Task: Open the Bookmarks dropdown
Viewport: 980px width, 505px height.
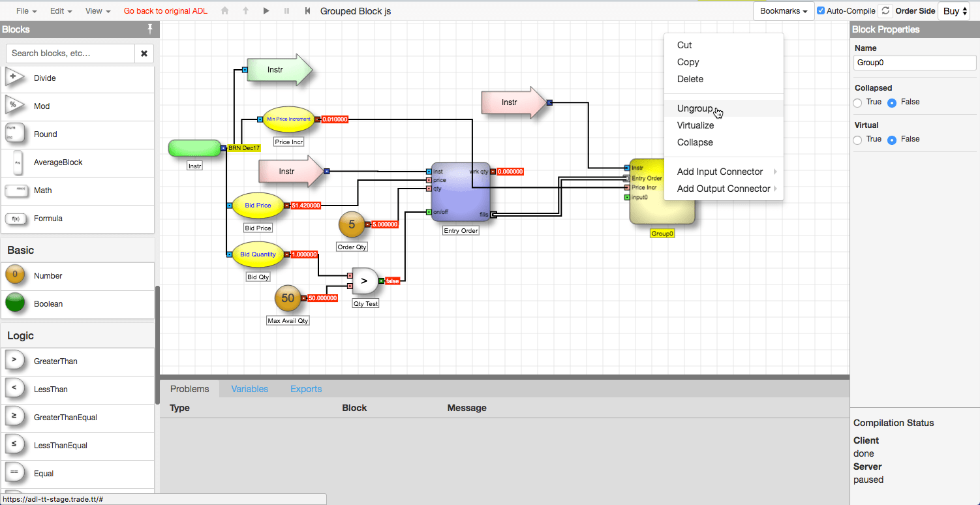Action: click(784, 11)
